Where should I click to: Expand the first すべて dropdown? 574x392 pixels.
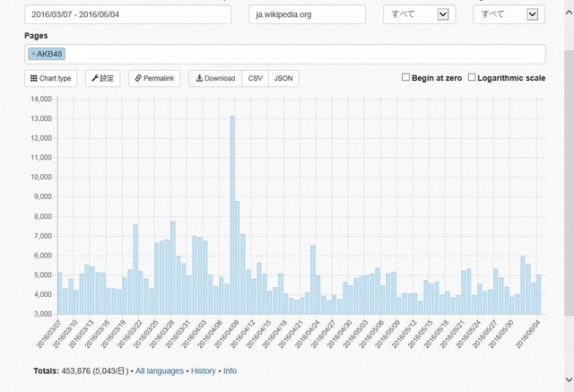click(419, 14)
